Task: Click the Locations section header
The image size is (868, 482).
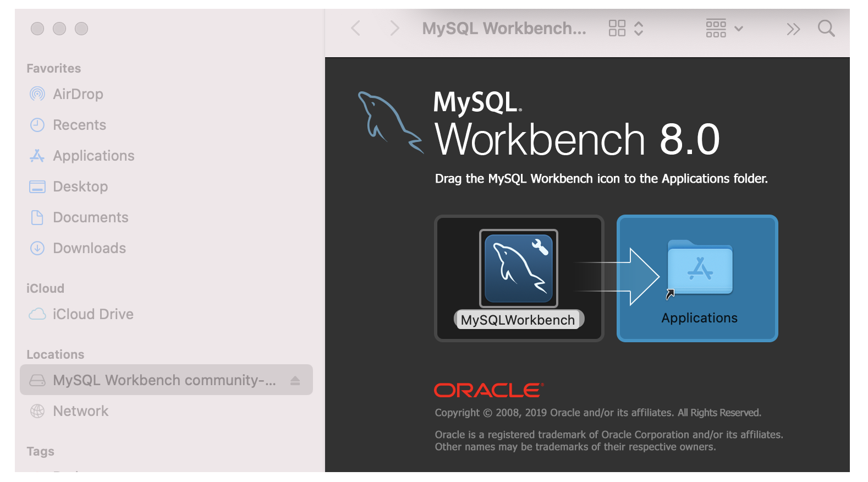Action: 56,354
